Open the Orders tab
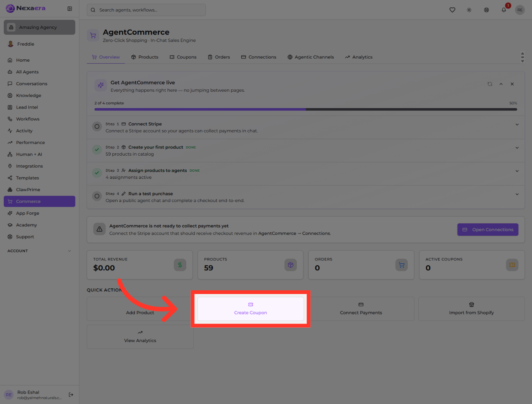This screenshot has height=404, width=532. pyautogui.click(x=219, y=57)
